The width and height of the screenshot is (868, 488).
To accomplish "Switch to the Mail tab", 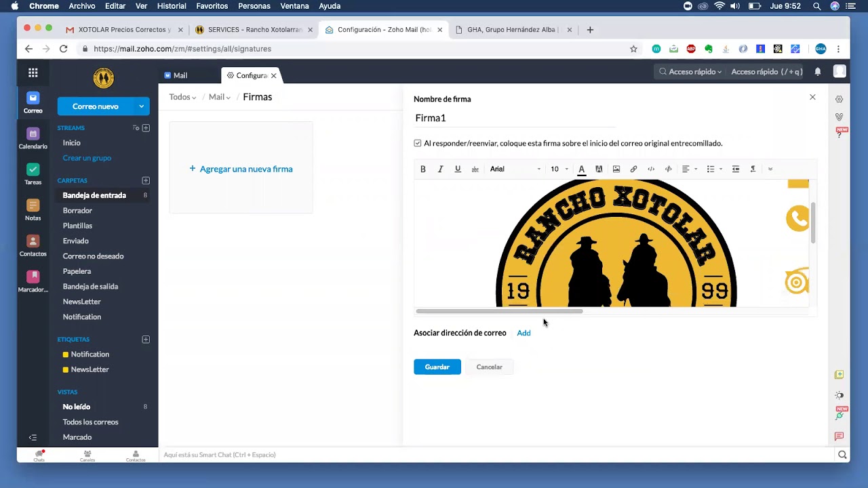I will coord(176,75).
